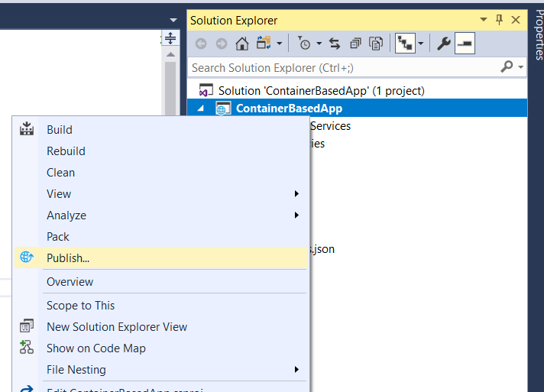
Task: Select Solution 'ContainerBasedApp' (1 project) node
Action: pyautogui.click(x=321, y=91)
